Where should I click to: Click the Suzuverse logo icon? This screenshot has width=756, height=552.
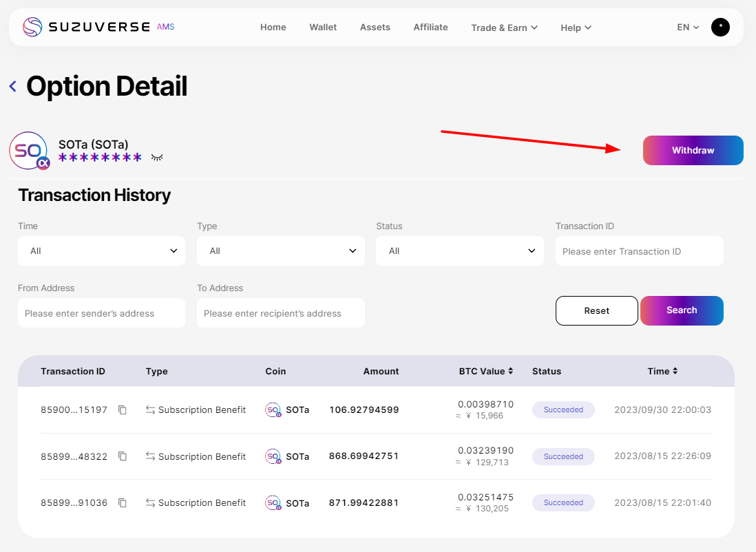point(32,27)
